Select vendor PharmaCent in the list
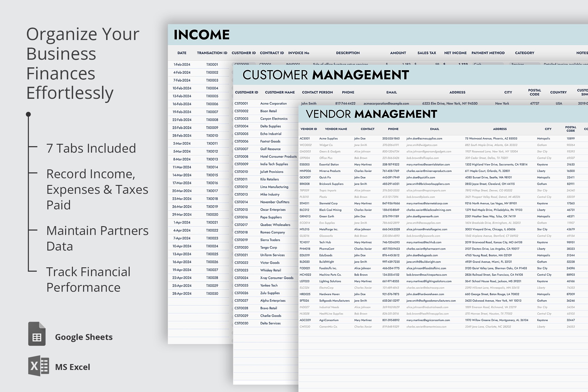588x392 pixels. click(327, 248)
